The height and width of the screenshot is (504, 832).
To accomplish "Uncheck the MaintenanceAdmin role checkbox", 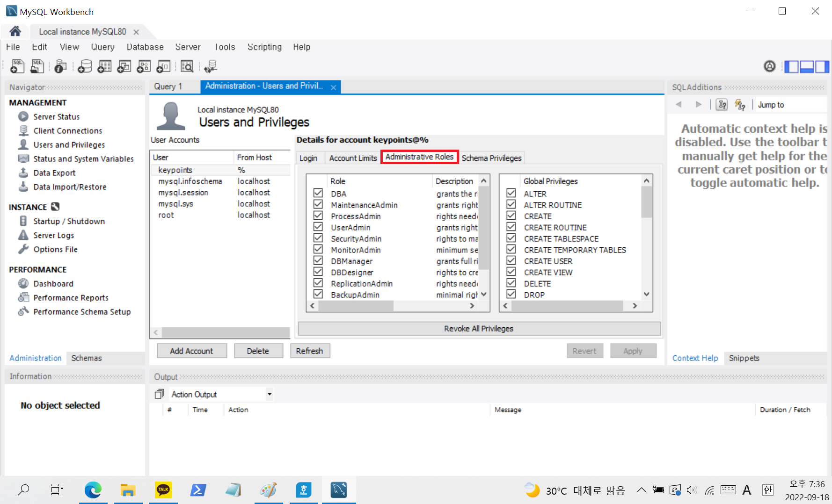I will coord(318,204).
